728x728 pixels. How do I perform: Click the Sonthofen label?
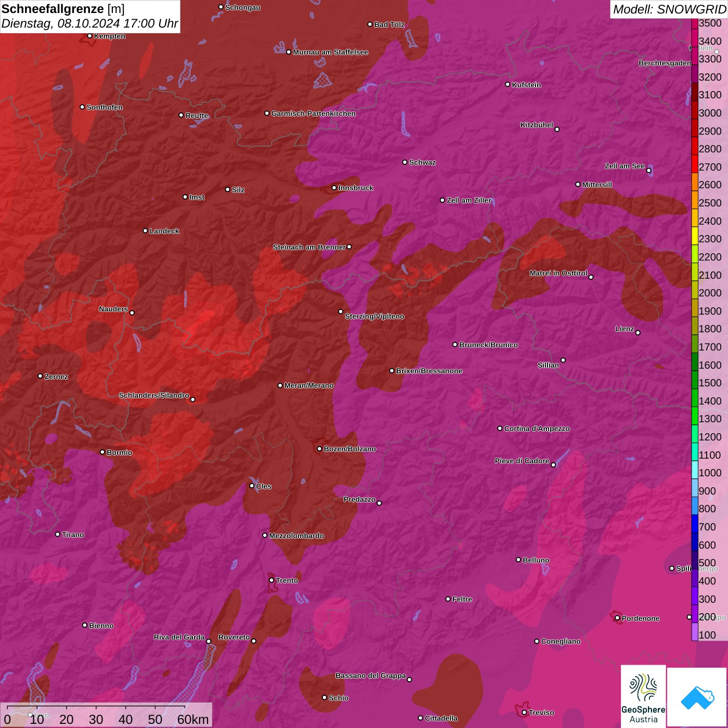pos(105,107)
